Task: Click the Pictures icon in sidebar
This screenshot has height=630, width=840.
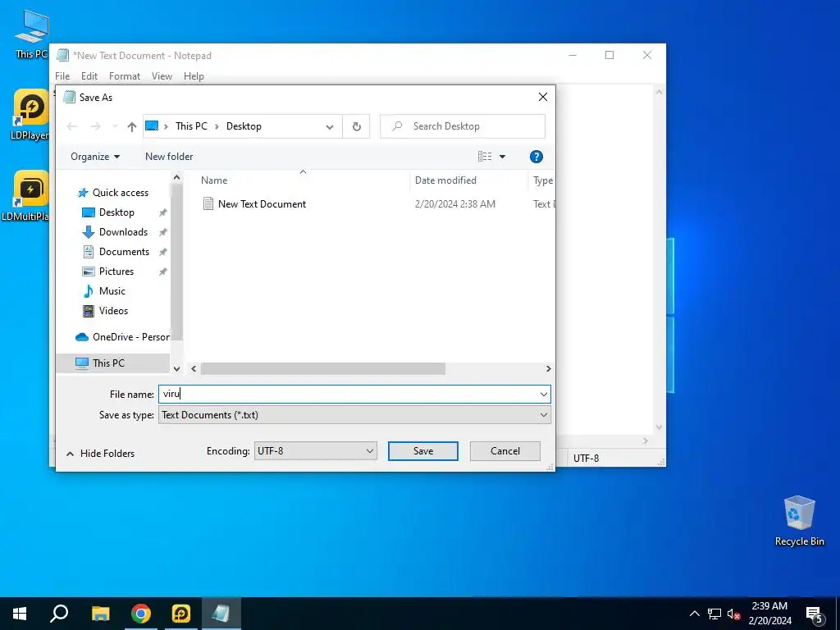Action: 89,272
